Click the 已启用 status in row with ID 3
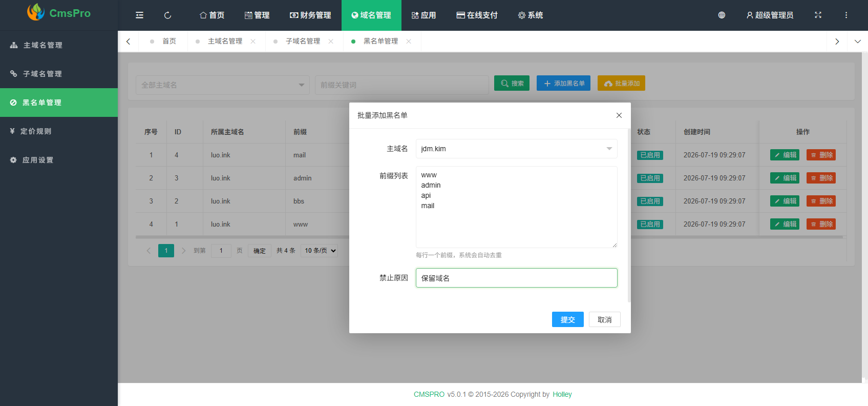This screenshot has height=406, width=868. tap(649, 178)
